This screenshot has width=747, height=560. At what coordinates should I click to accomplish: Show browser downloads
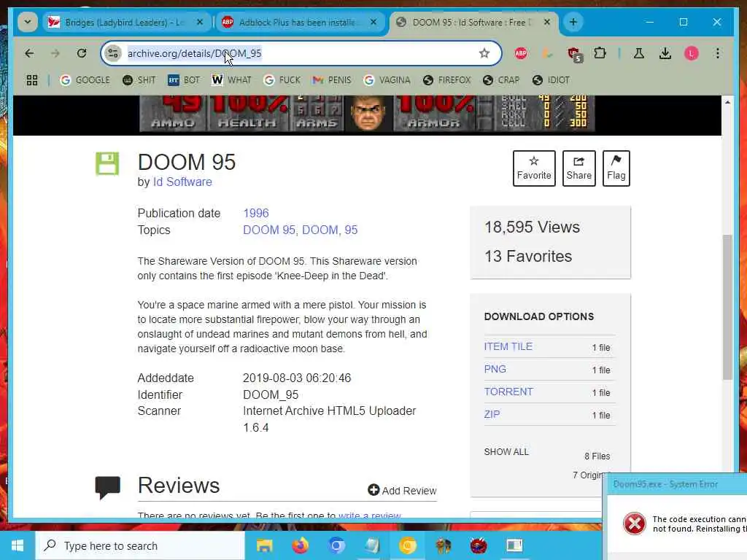pyautogui.click(x=665, y=53)
